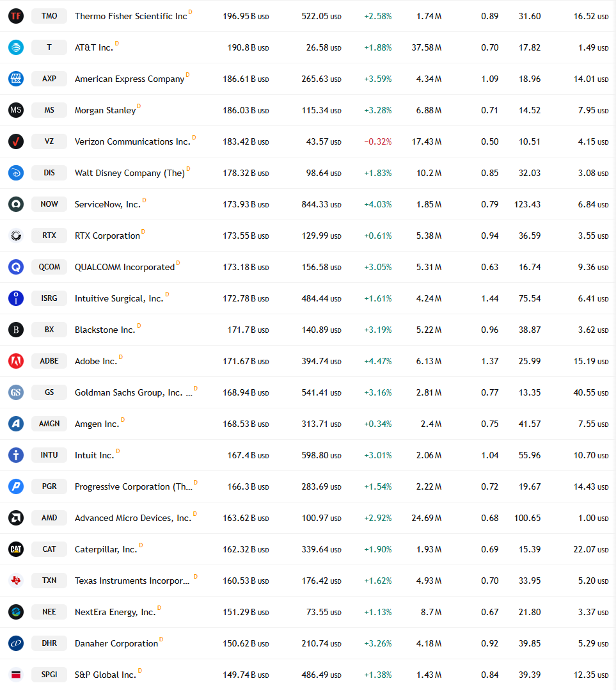Select Intuitive Surgical's 1.44 relative volume

(x=490, y=298)
